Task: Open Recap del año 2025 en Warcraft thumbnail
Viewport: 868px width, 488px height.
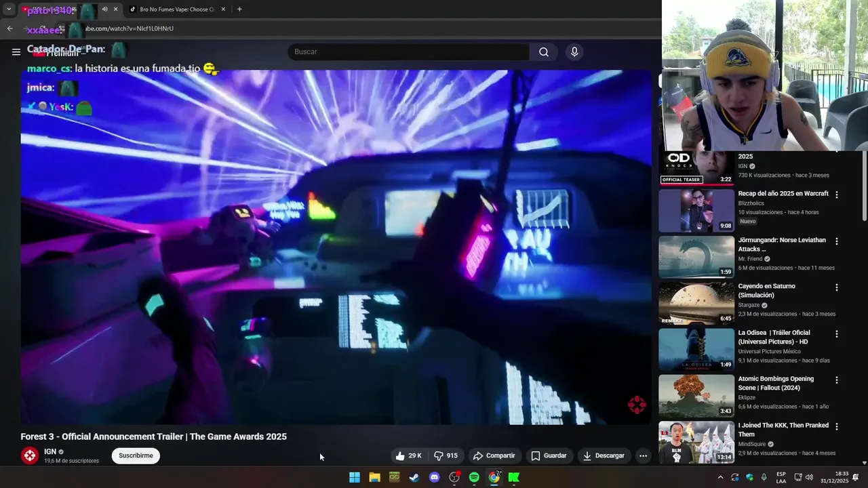Action: click(x=696, y=210)
